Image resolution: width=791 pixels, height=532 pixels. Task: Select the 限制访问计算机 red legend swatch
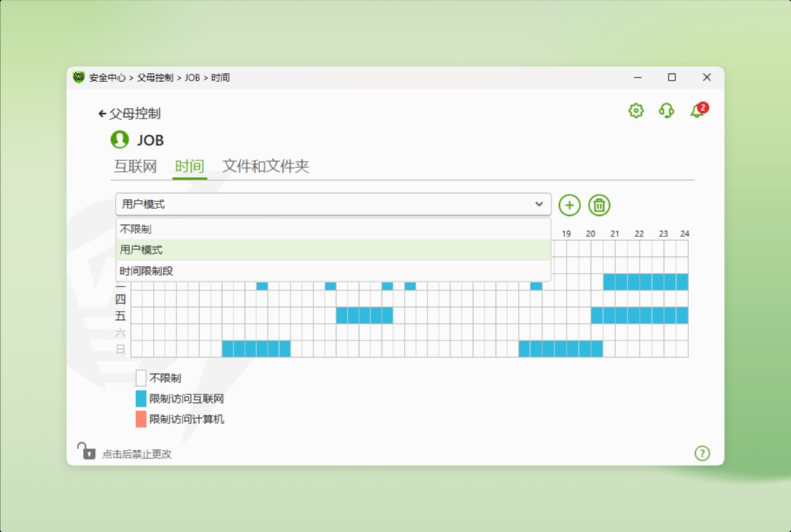pyautogui.click(x=141, y=419)
